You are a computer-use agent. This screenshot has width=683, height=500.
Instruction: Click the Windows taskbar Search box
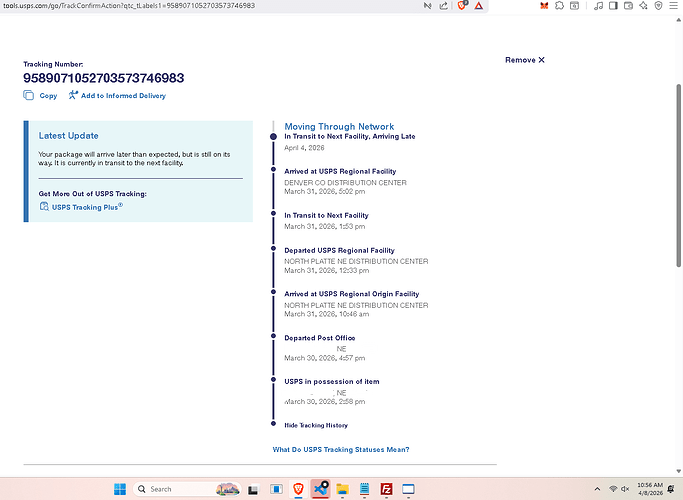pyautogui.click(x=175, y=489)
